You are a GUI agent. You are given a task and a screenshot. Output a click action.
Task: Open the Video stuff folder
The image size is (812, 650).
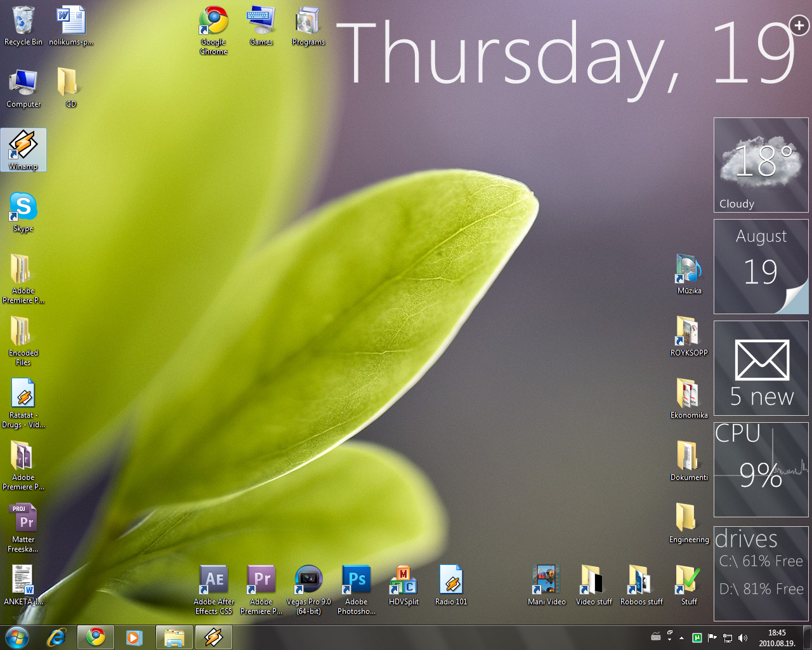pos(594,585)
